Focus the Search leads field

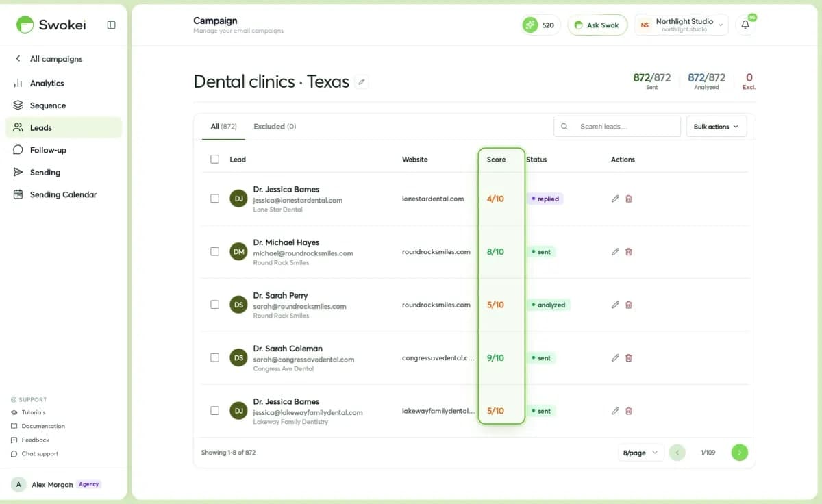pyautogui.click(x=617, y=127)
